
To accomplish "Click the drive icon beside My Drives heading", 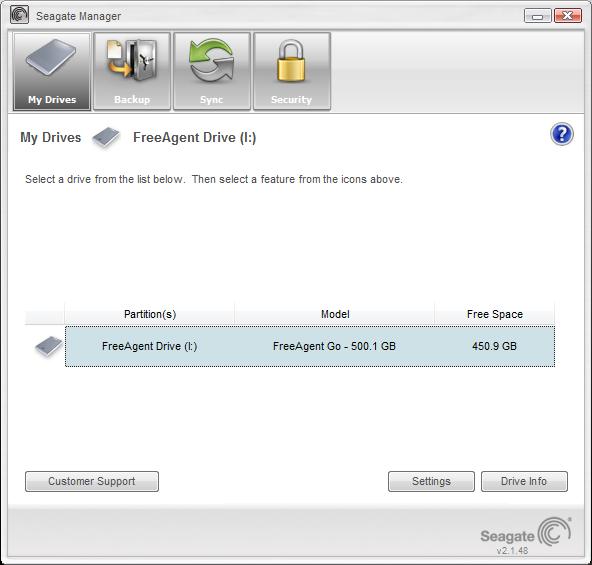I will pyautogui.click(x=106, y=137).
